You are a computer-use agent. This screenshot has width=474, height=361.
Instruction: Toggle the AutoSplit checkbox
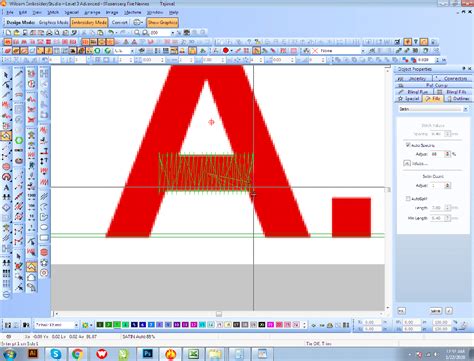pyautogui.click(x=408, y=198)
